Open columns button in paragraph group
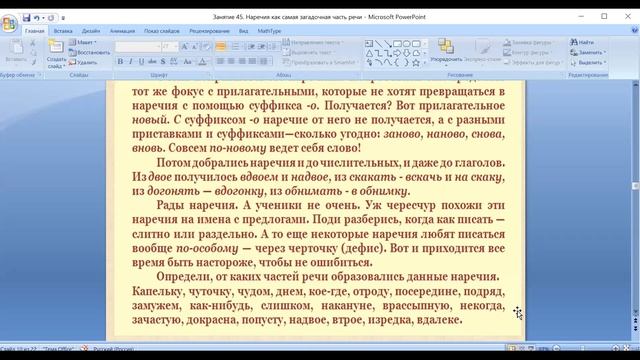This screenshot has height=360, width=640. click(265, 61)
